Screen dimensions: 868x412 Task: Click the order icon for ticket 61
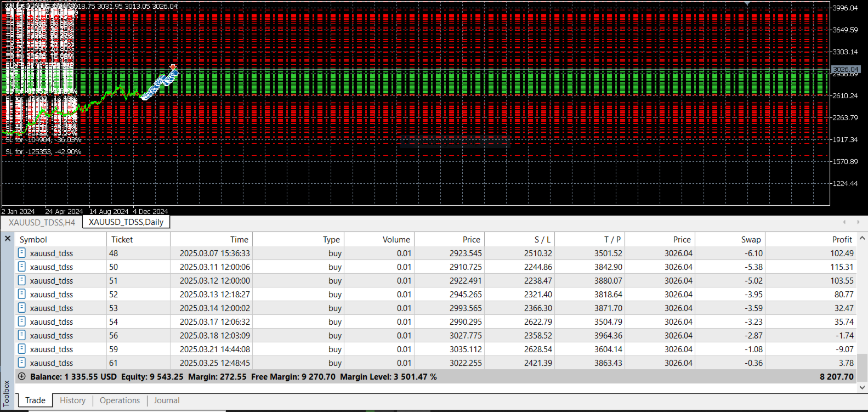tap(22, 363)
